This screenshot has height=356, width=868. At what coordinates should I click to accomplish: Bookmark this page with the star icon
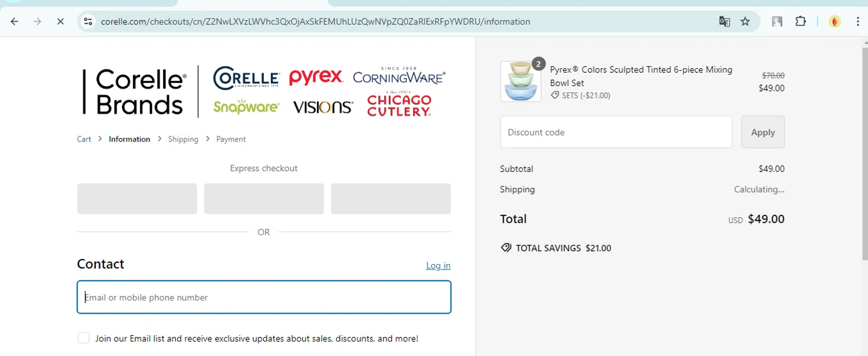pyautogui.click(x=745, y=21)
